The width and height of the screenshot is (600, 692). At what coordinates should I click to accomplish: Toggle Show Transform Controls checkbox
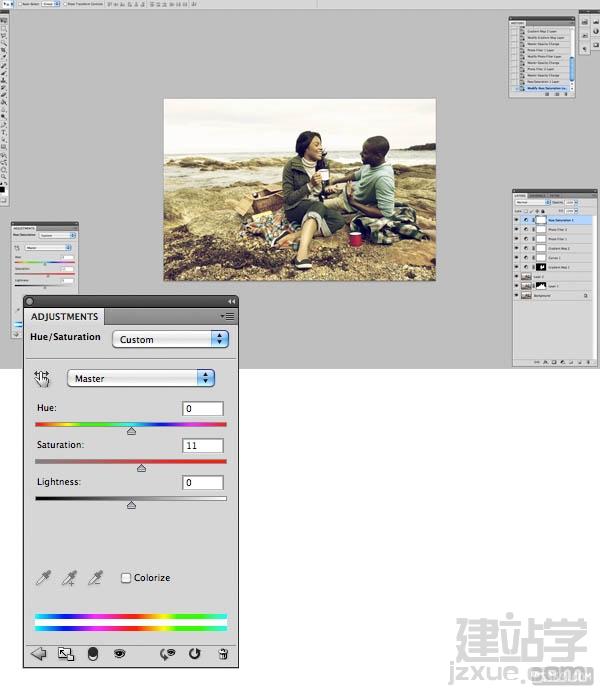coord(65,4)
